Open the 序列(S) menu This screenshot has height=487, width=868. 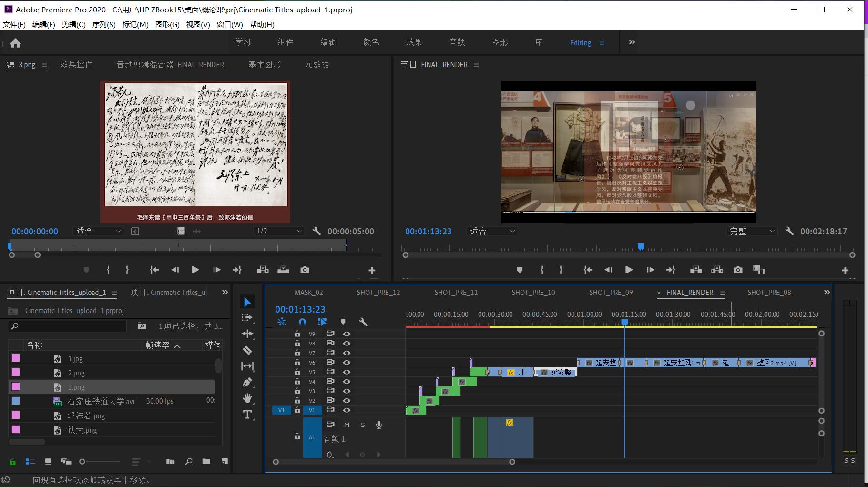[x=103, y=24]
